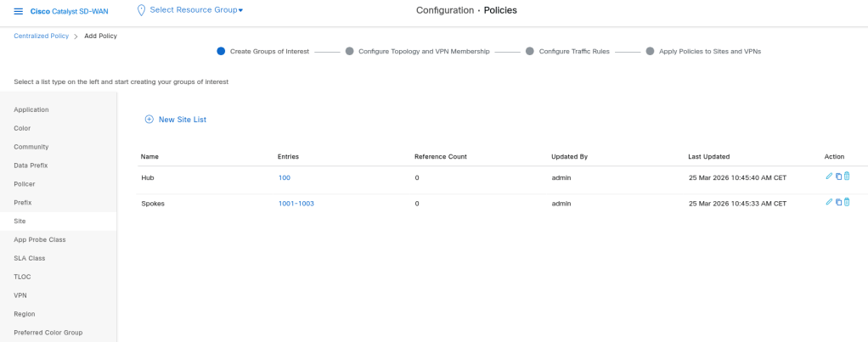Duplicate the Spokes site list

838,202
